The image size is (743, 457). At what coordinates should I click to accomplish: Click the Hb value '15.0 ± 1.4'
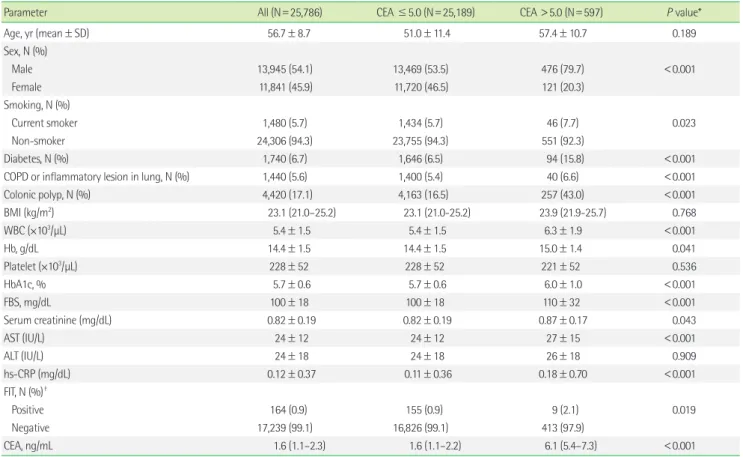[563, 248]
